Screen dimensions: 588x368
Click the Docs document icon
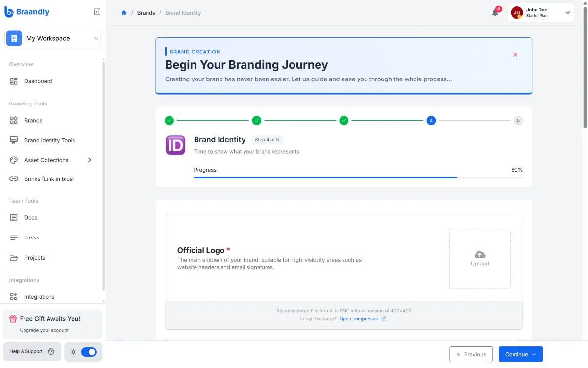(x=14, y=218)
